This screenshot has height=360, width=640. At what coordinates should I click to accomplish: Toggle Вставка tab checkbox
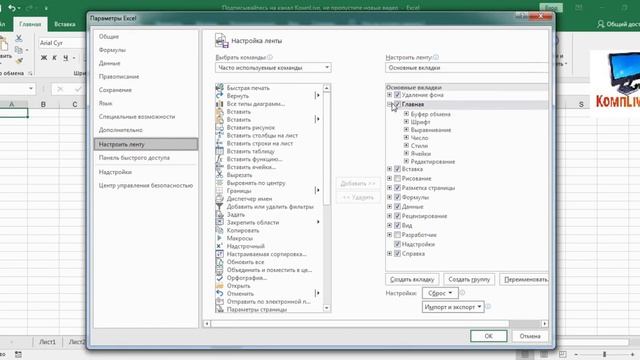click(x=397, y=169)
